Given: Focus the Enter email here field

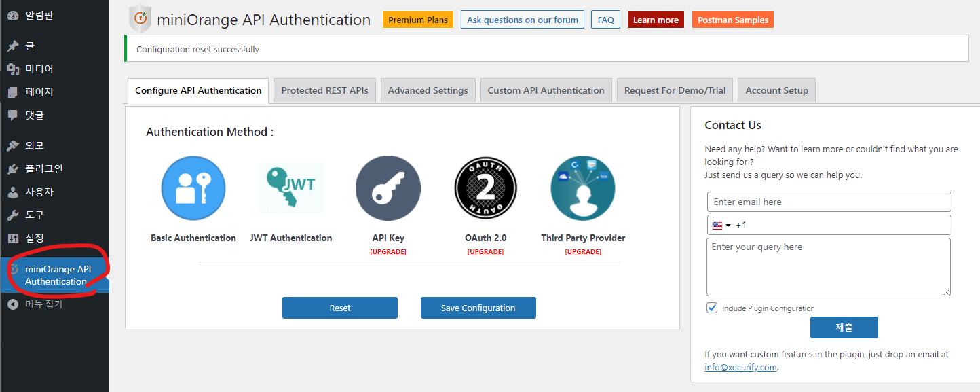Looking at the screenshot, I should (829, 202).
